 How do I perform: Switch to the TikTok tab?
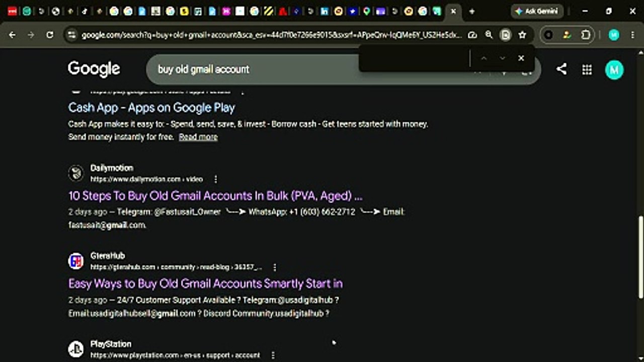(x=85, y=11)
